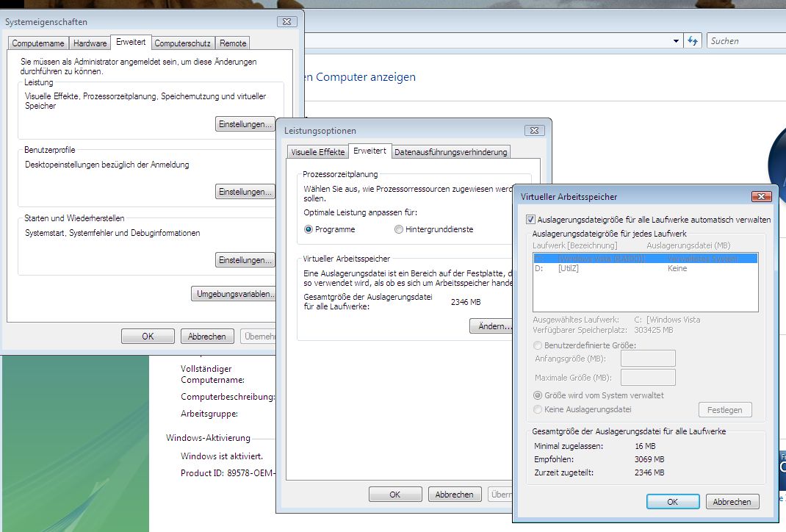Switch to the Visuelle Effekte tab
The width and height of the screenshot is (786, 532).
coord(317,152)
